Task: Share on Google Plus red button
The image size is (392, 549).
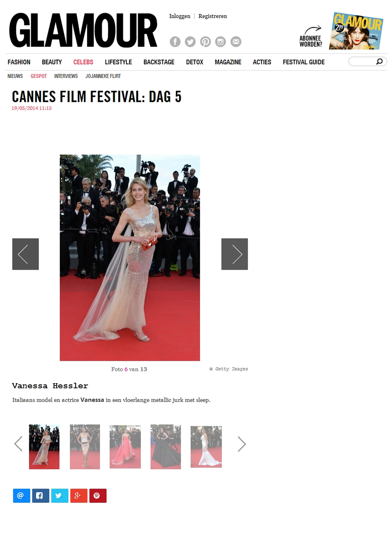Action: tap(79, 496)
